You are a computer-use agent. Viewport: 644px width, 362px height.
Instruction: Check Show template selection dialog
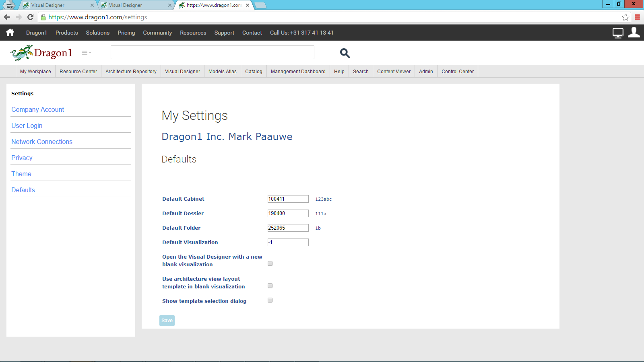pos(270,300)
